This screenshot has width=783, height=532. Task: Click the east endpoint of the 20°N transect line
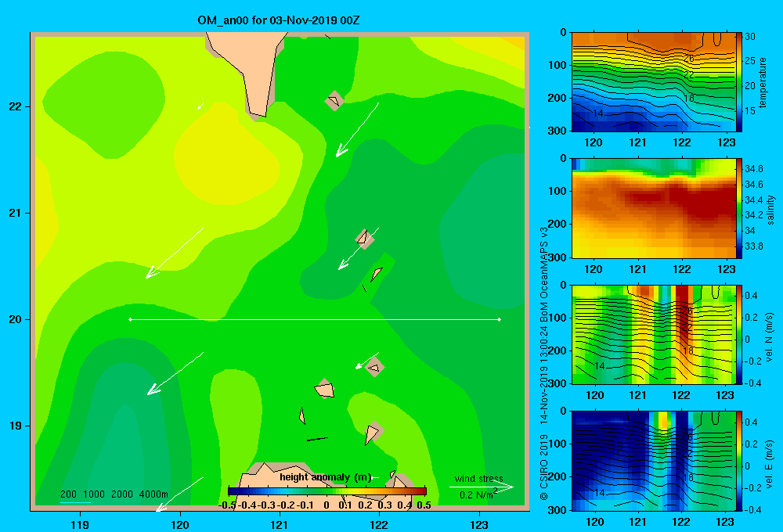[x=500, y=319]
